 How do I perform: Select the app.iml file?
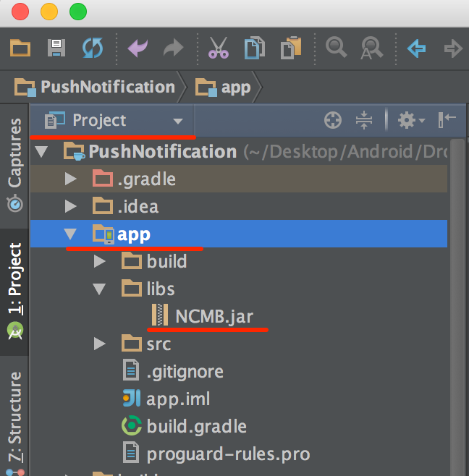(239, 399)
